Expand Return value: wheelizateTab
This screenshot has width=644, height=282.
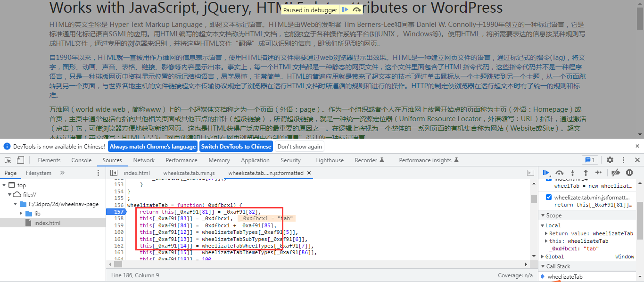[546, 233]
